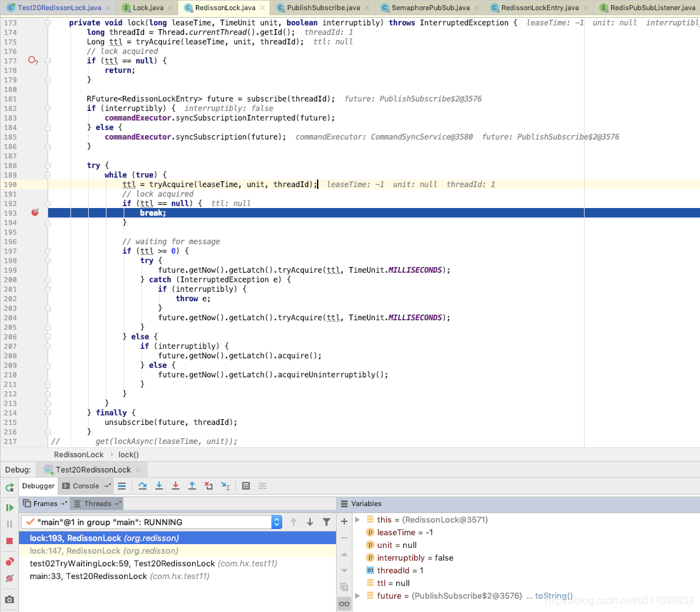Select frame lock:147, RedissonLock
Screen dimensions: 700x612
178,551
